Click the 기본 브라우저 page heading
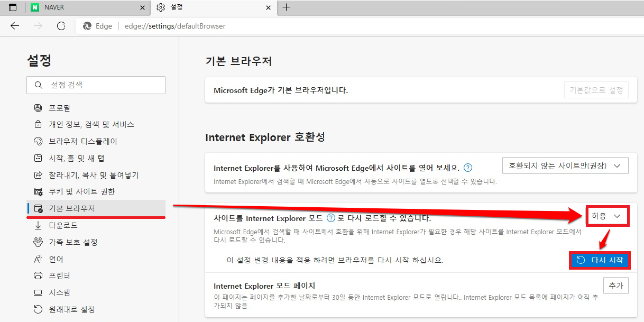Viewport: 644px width, 322px height. pos(238,61)
